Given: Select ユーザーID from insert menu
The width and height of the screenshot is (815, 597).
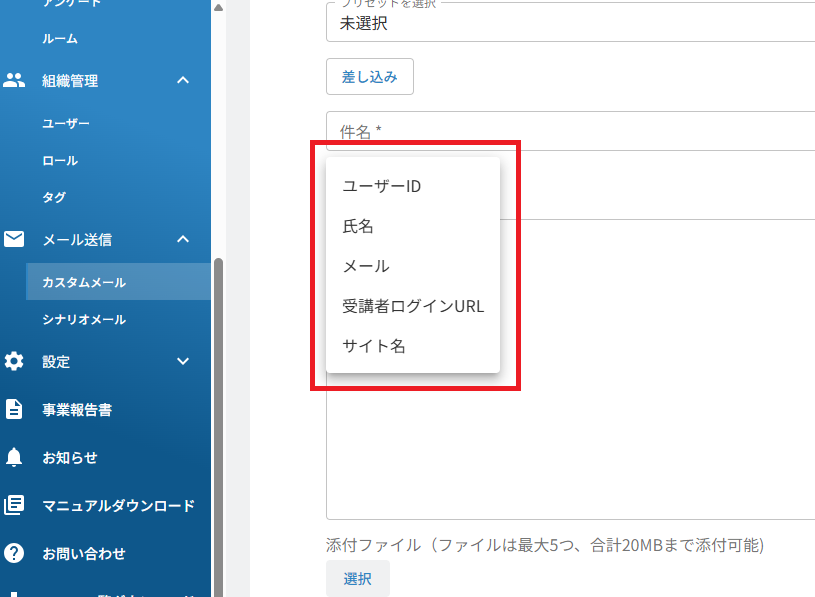Looking at the screenshot, I should (x=413, y=186).
